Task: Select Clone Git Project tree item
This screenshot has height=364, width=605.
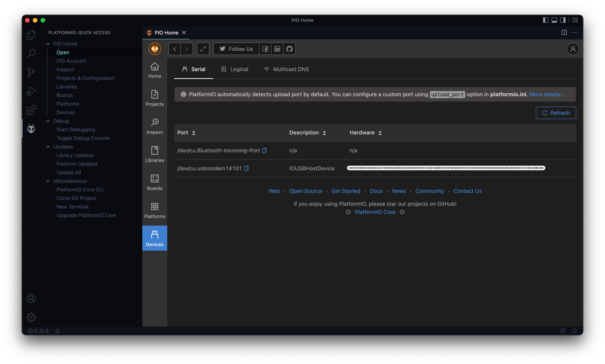Action: pyautogui.click(x=76, y=198)
